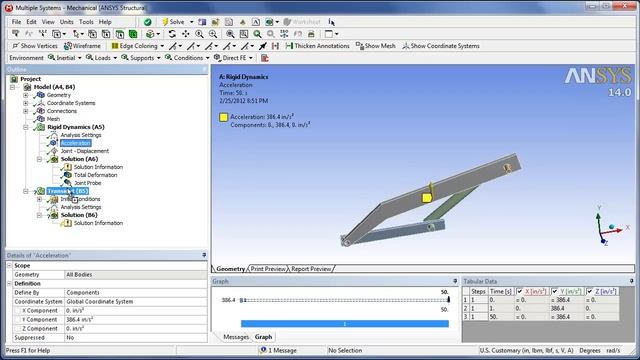Click the Show Vertices button
Image resolution: width=640 pixels, height=360 pixels.
click(x=35, y=46)
